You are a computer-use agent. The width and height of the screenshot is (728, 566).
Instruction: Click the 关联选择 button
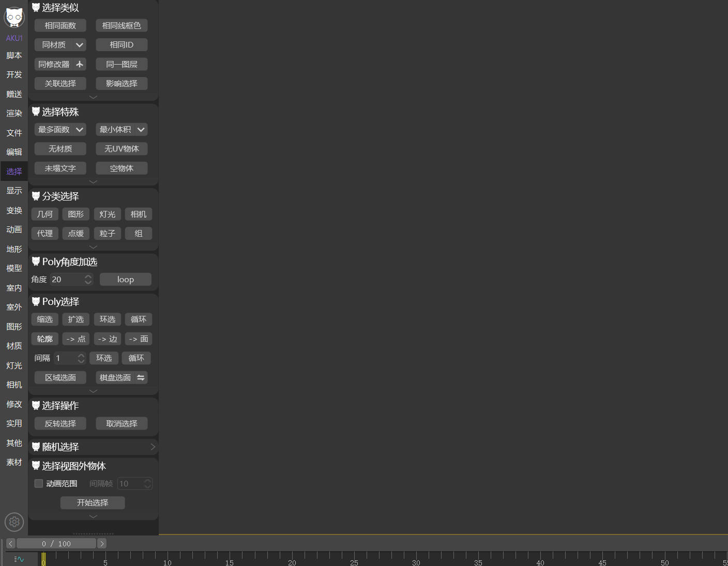coord(60,83)
